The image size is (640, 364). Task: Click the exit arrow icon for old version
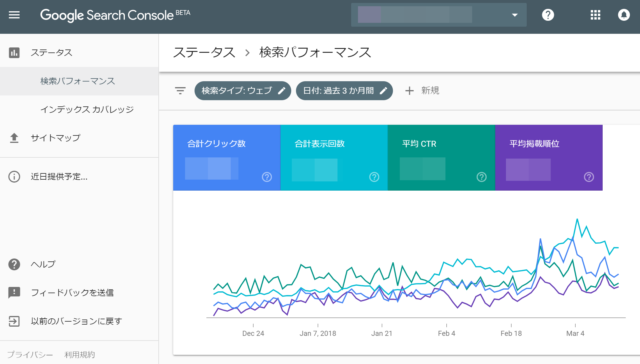14,321
